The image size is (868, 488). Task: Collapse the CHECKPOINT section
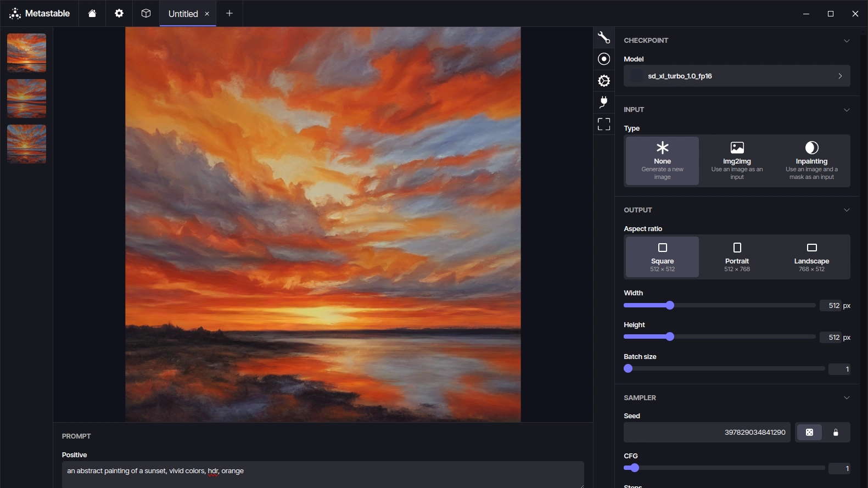pos(847,41)
